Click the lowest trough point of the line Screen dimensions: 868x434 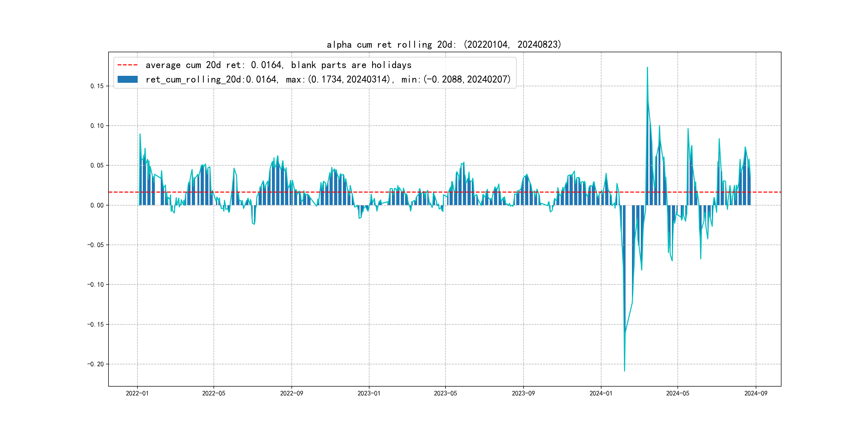[x=624, y=371]
